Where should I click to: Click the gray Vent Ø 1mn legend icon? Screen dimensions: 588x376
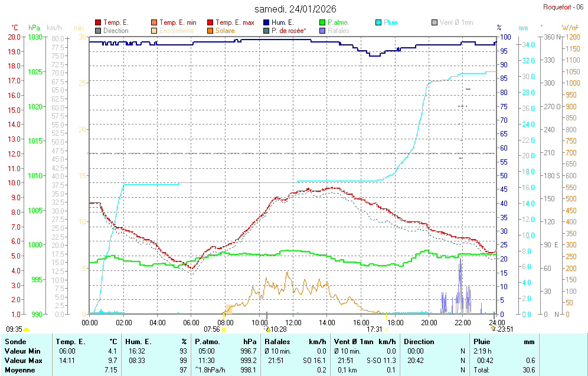point(435,22)
